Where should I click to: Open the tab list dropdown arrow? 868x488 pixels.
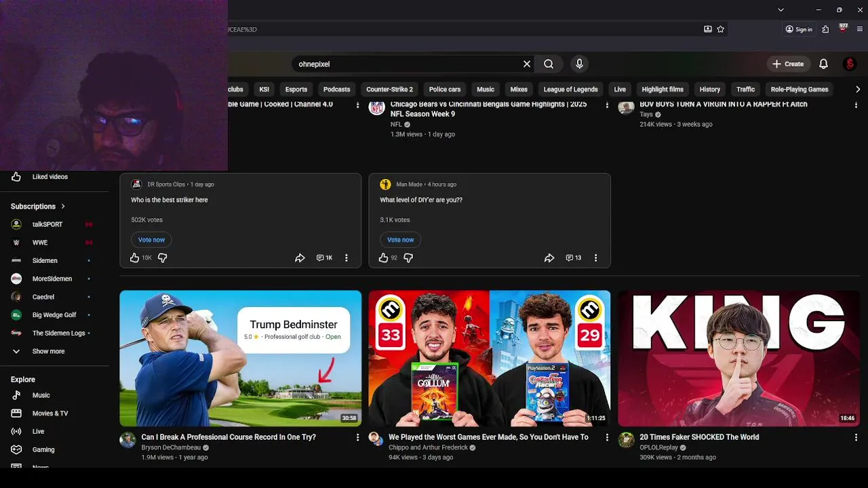pyautogui.click(x=781, y=9)
